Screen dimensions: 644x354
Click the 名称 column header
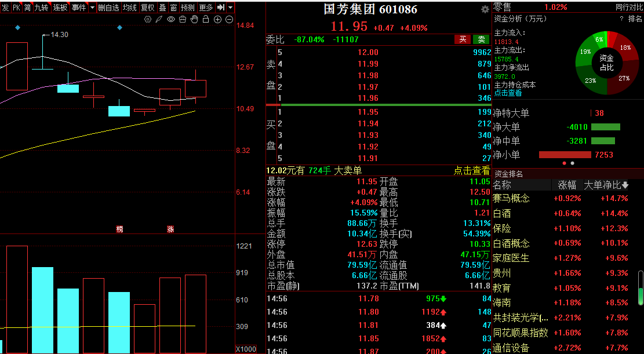[503, 185]
